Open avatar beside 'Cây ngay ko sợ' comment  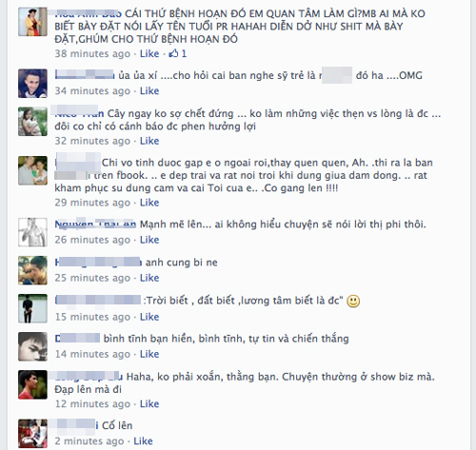click(32, 122)
